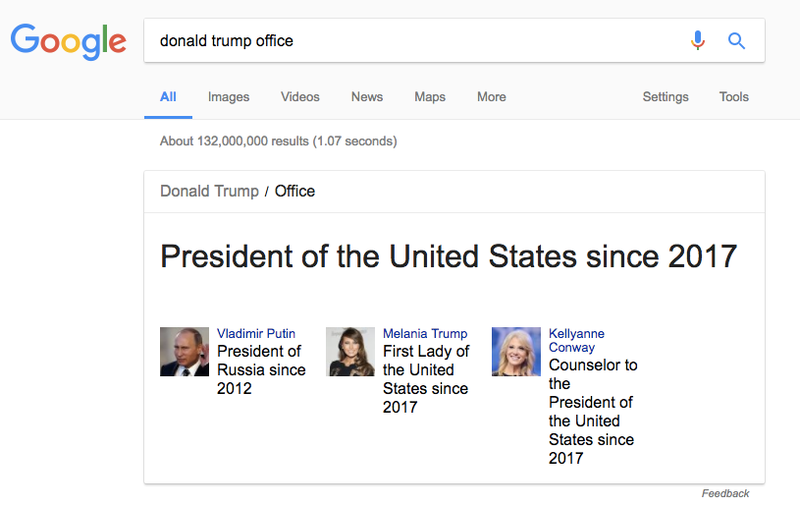Follow the Vladimir Putin link

pos(256,334)
